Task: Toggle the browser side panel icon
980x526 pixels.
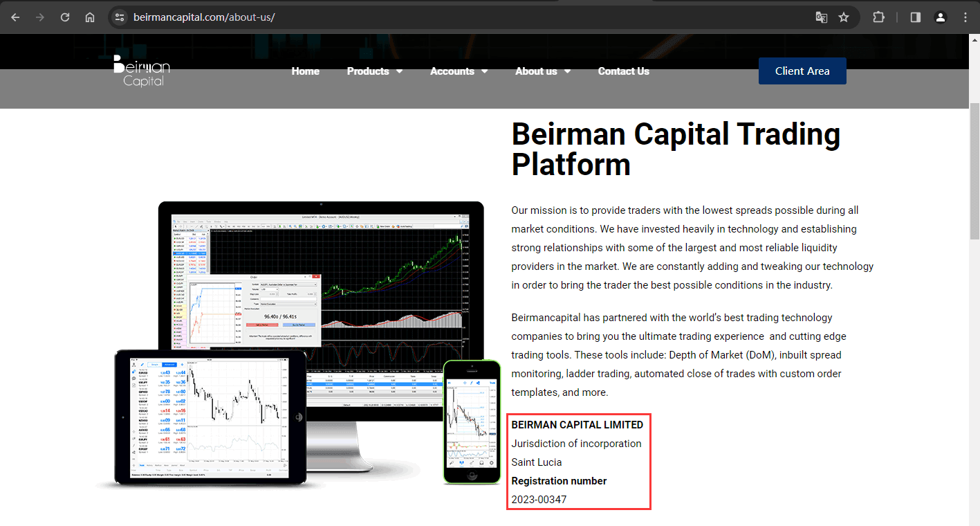Action: coord(916,17)
